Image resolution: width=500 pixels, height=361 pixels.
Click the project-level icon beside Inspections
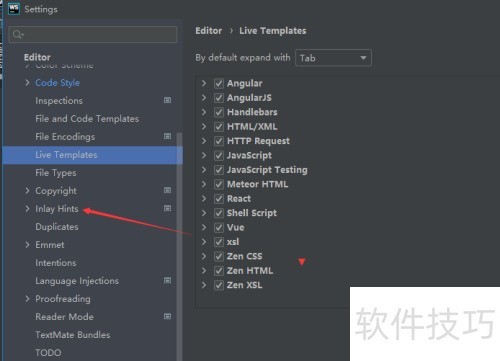coord(168,100)
